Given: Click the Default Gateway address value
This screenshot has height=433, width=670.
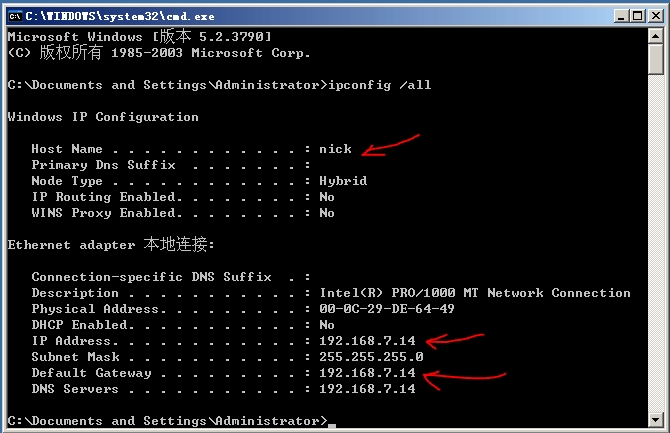Looking at the screenshot, I should (x=367, y=373).
